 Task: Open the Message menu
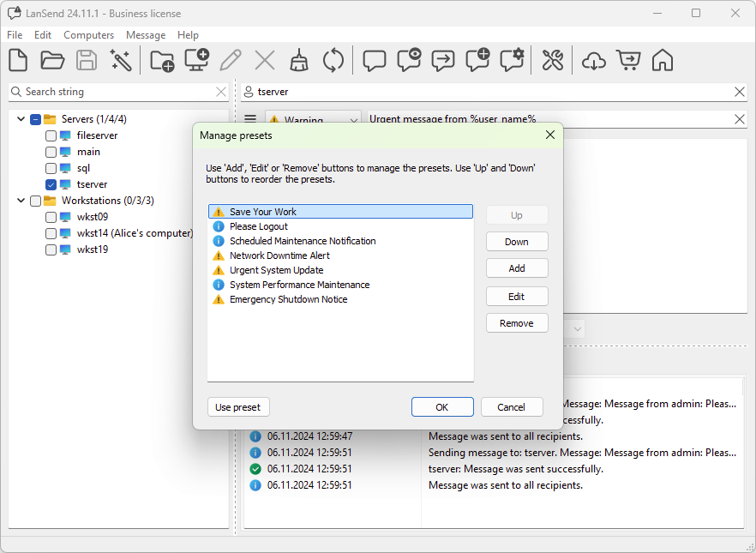(146, 35)
